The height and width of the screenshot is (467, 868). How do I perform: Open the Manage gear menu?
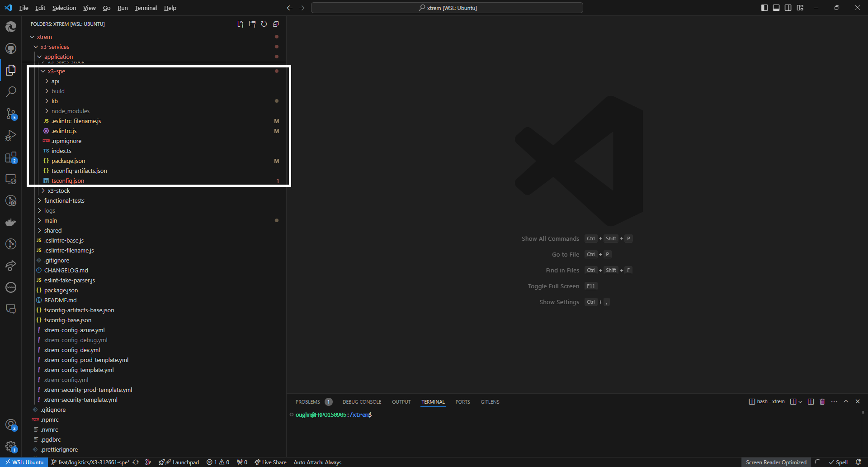point(11,447)
